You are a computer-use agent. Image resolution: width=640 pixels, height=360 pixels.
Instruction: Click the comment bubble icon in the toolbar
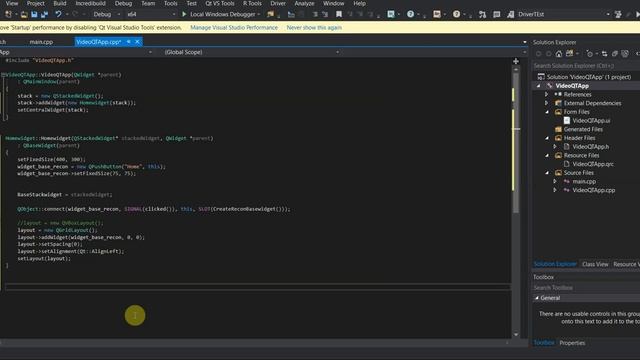[496, 14]
